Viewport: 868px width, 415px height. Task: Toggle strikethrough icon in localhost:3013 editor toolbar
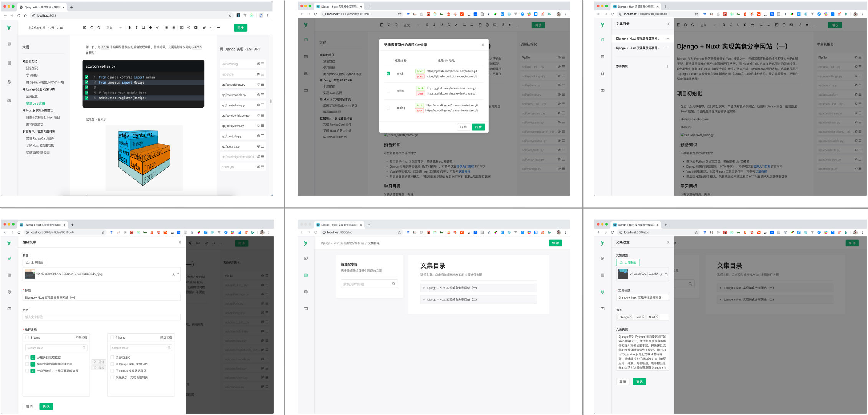click(150, 28)
